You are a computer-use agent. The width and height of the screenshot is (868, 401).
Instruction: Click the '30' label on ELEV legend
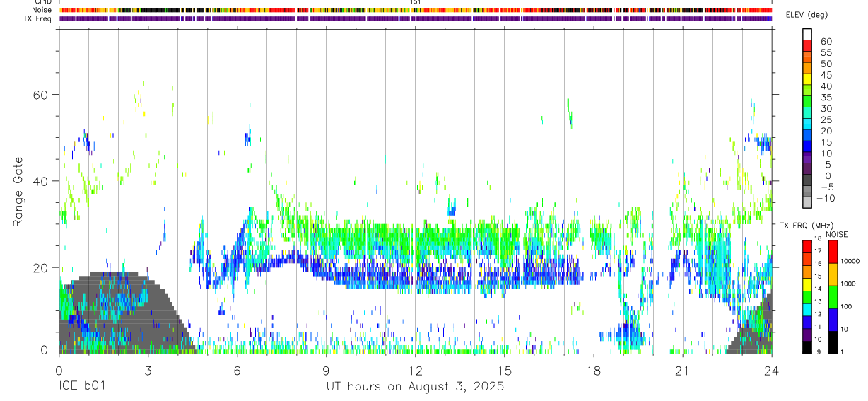(x=825, y=108)
